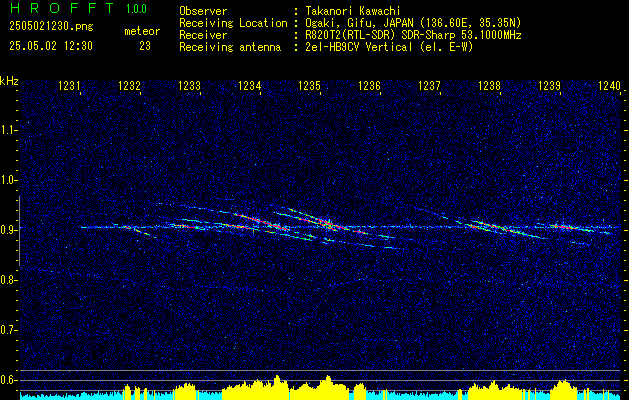
Task: Click the 1239 time marker
Action: pyautogui.click(x=549, y=86)
